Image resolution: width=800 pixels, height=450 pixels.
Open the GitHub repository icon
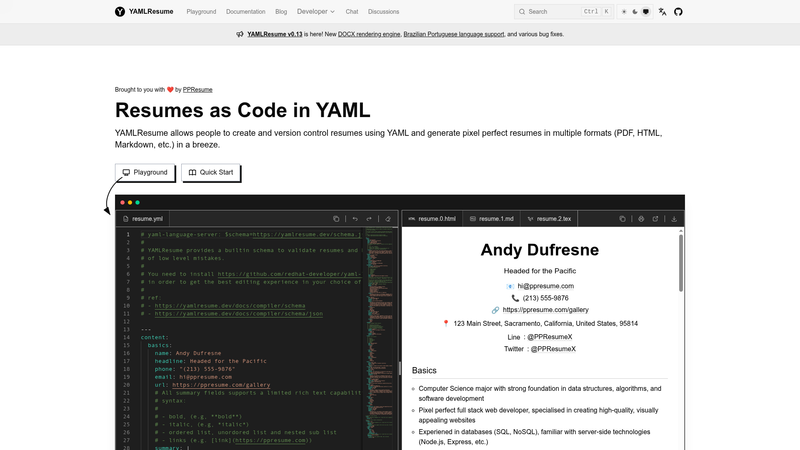(x=678, y=12)
